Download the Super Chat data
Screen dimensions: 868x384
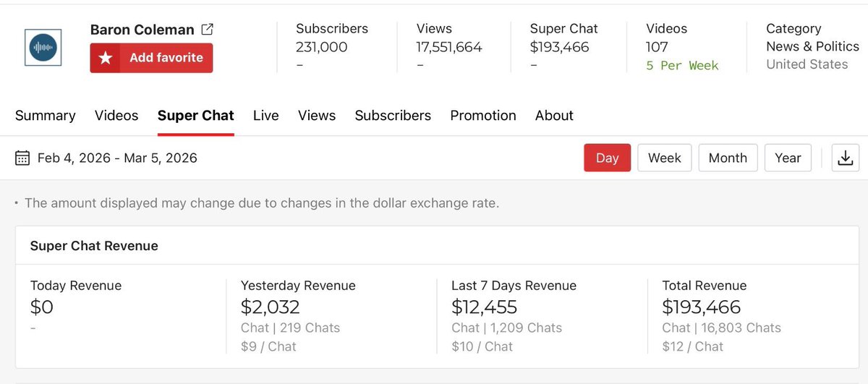[846, 158]
